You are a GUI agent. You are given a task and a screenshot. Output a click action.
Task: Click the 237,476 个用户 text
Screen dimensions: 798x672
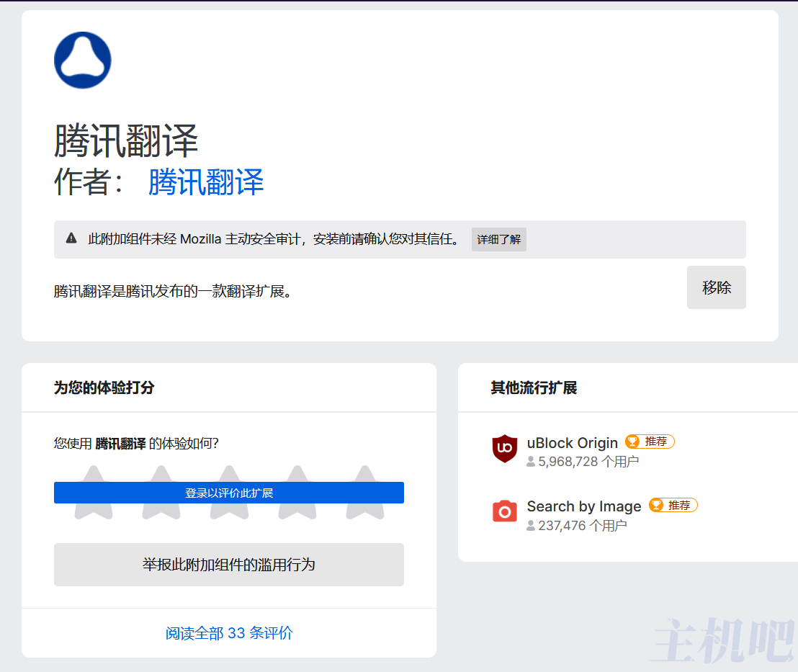tap(582, 525)
